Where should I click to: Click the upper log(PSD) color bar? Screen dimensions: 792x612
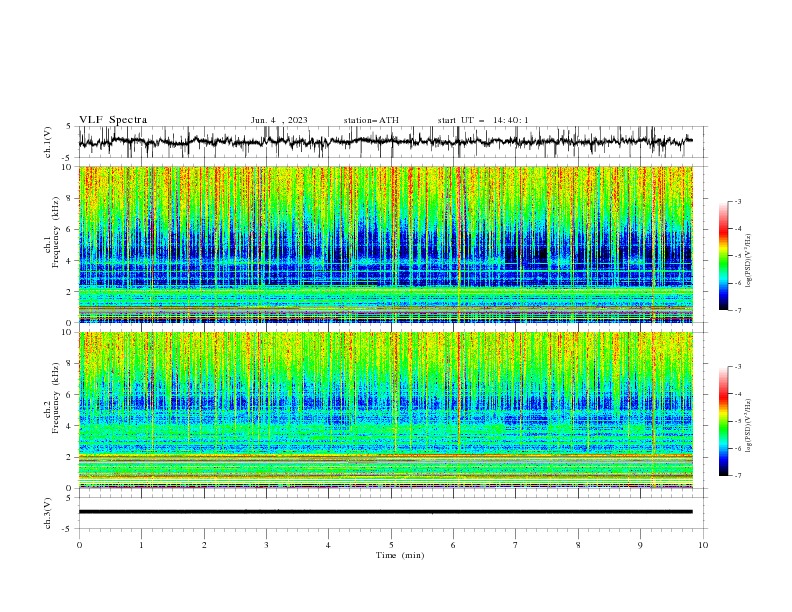(723, 256)
